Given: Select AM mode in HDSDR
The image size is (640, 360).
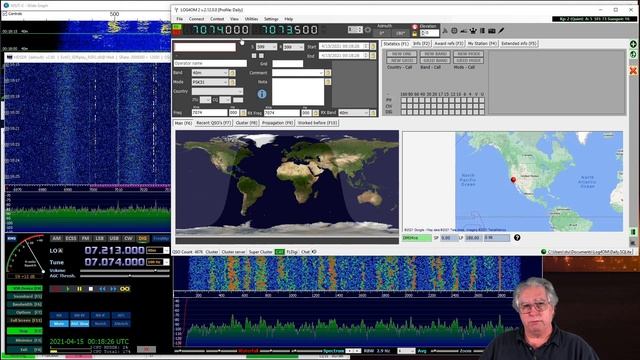Looking at the screenshot, I should click(x=56, y=238).
